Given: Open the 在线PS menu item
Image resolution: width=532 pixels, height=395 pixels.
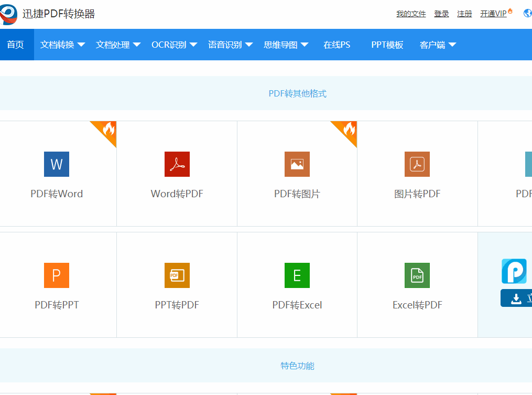Looking at the screenshot, I should click(336, 45).
